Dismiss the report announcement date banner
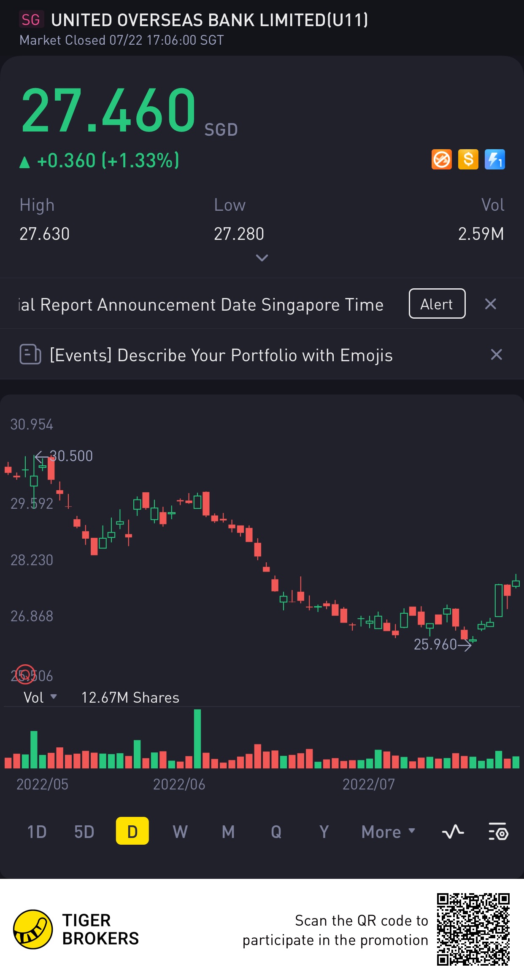The image size is (524, 980). (490, 304)
